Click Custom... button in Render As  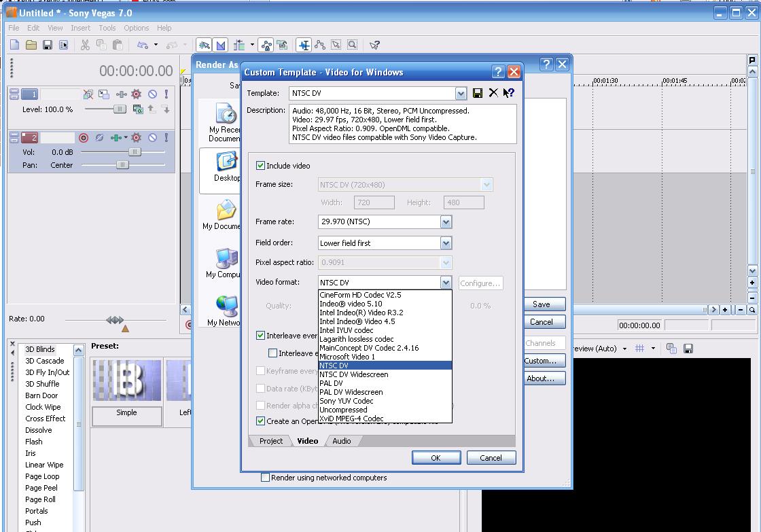point(544,361)
